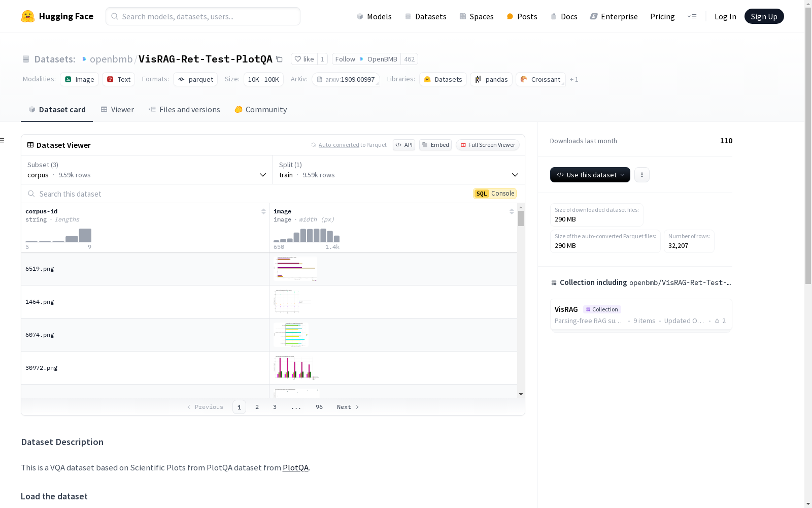Open the Docs page
The image size is (812, 508).
coord(564,16)
